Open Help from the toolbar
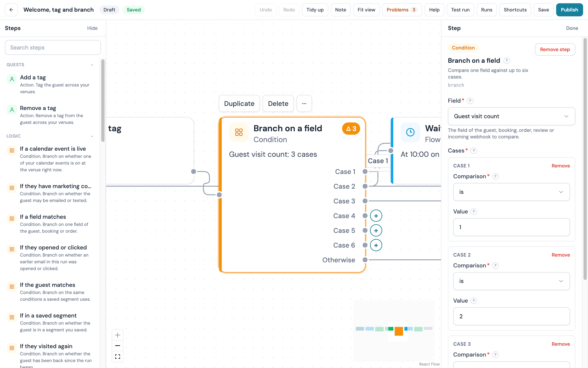 coord(434,10)
